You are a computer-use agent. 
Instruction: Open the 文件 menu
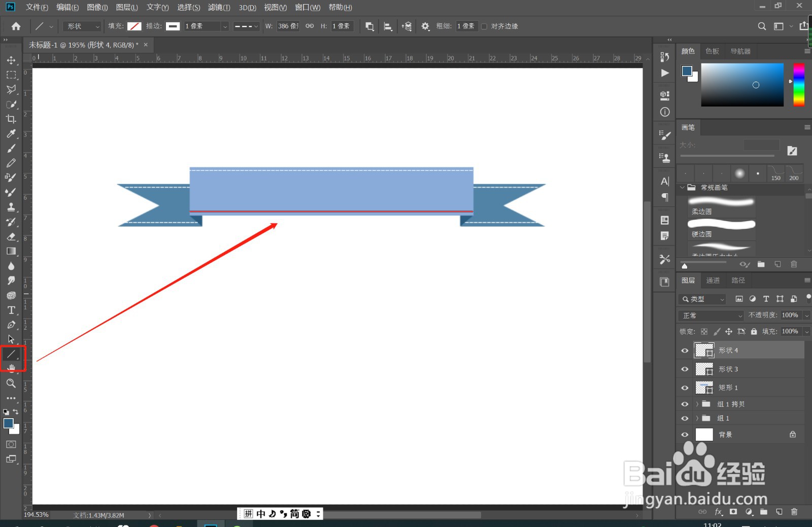pyautogui.click(x=37, y=8)
